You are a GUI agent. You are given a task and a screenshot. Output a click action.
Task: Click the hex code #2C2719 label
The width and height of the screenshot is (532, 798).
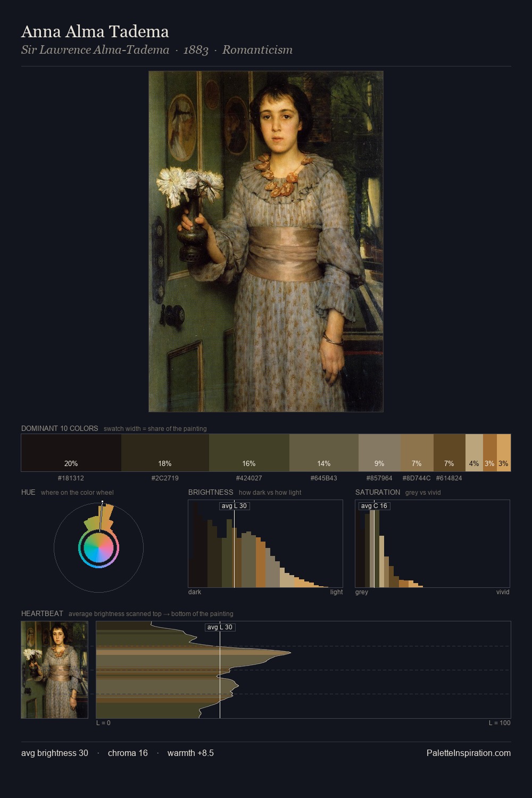(165, 478)
